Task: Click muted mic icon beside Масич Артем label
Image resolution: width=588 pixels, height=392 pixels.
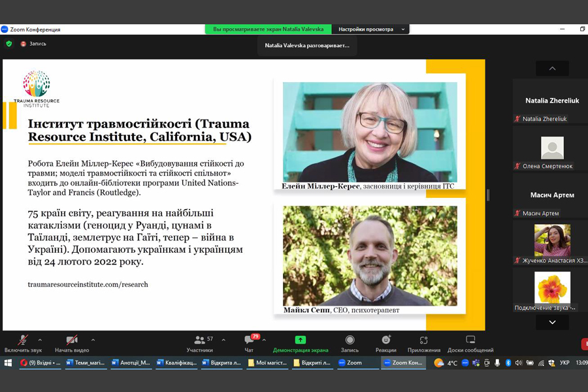Action: tap(517, 214)
